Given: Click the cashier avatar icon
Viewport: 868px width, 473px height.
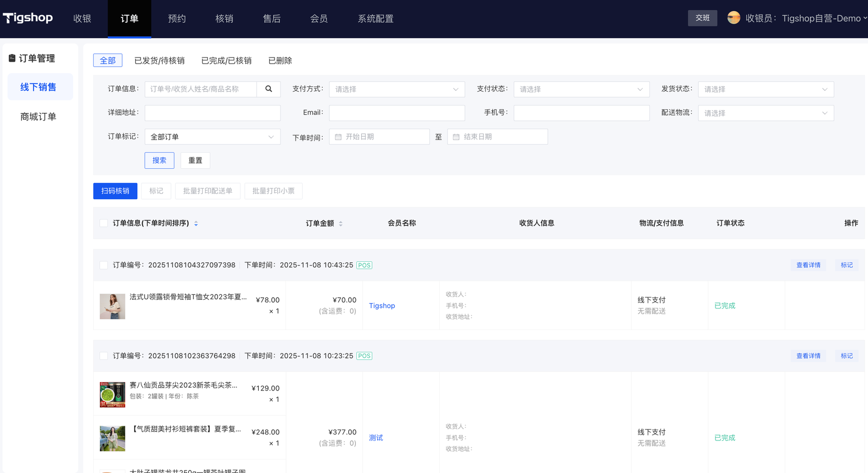Looking at the screenshot, I should click(x=733, y=18).
